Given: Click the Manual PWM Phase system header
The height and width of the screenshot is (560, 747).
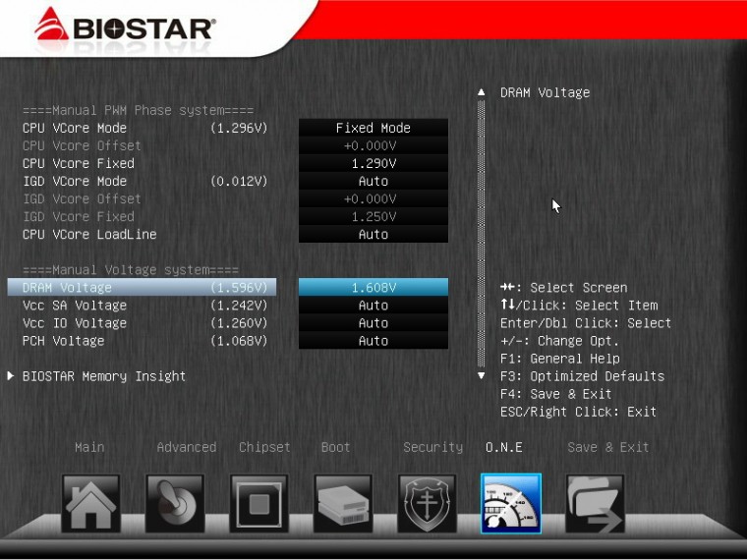Looking at the screenshot, I should (139, 110).
